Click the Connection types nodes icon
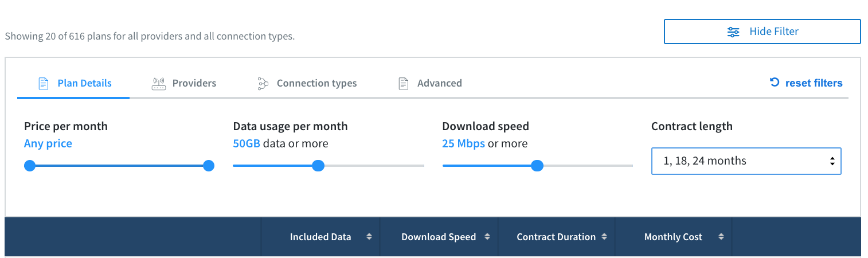The image size is (868, 258). [x=263, y=84]
